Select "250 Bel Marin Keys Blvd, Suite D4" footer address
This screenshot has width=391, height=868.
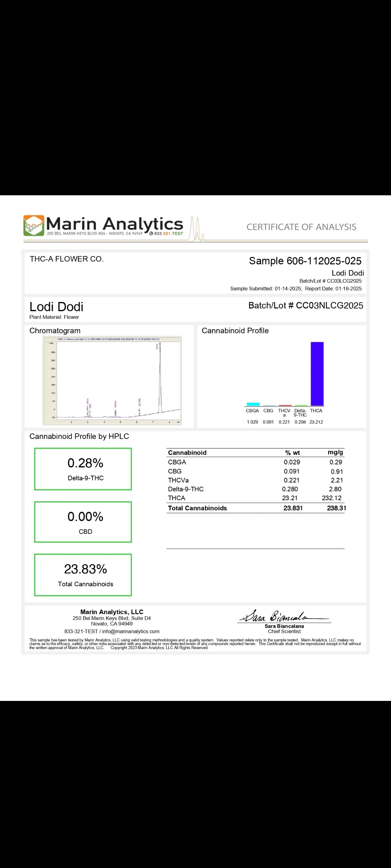(112, 618)
